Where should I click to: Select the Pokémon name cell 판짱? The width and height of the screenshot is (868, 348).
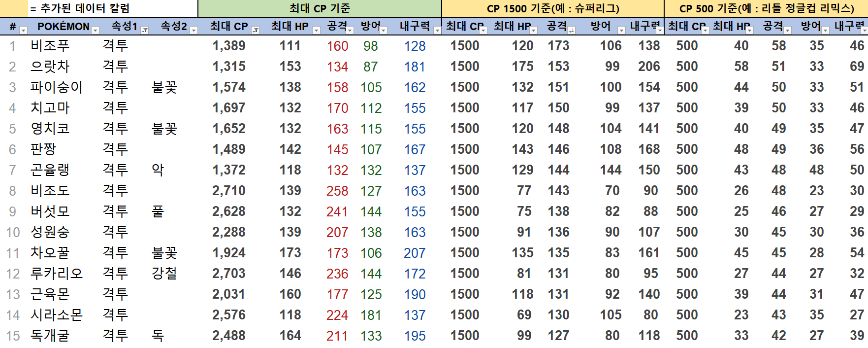click(43, 149)
